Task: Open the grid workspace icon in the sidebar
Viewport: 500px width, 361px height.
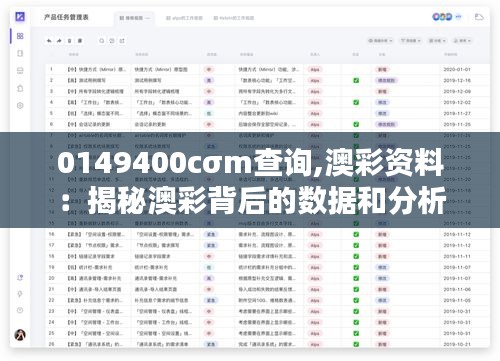Action: [x=20, y=36]
